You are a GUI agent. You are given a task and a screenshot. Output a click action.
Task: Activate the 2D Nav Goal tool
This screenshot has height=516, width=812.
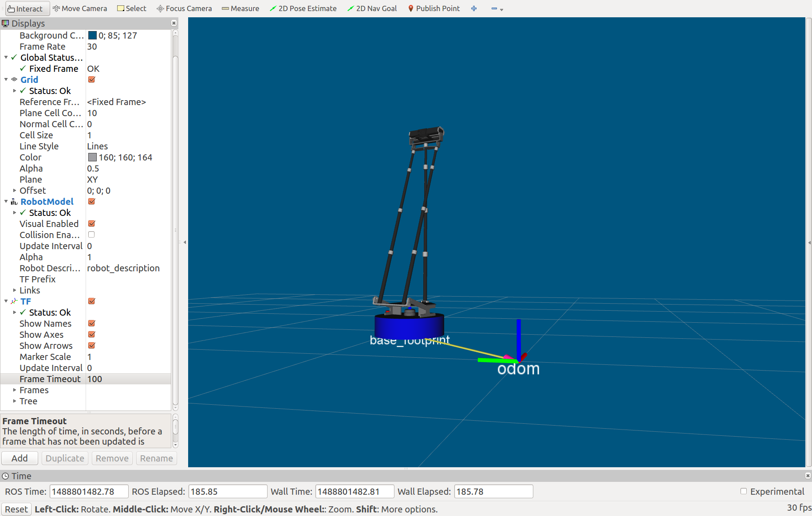(x=372, y=8)
